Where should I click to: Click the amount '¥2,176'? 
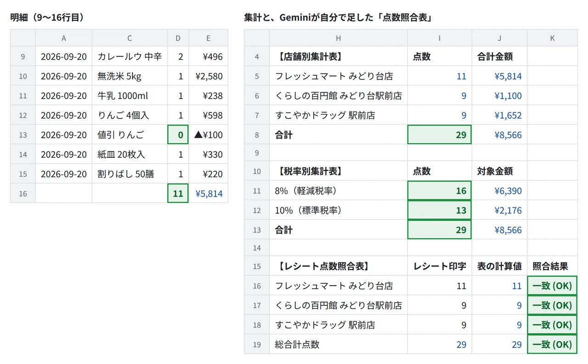499,210
